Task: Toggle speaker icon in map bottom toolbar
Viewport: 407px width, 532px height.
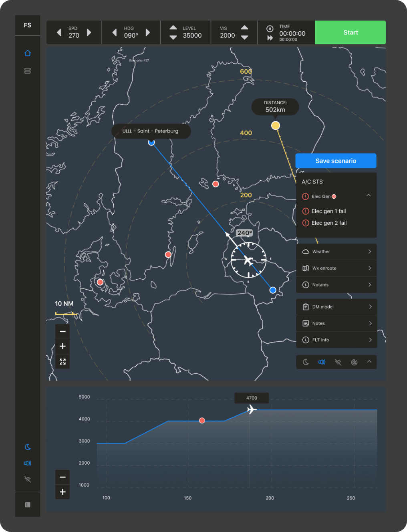Action: click(322, 362)
